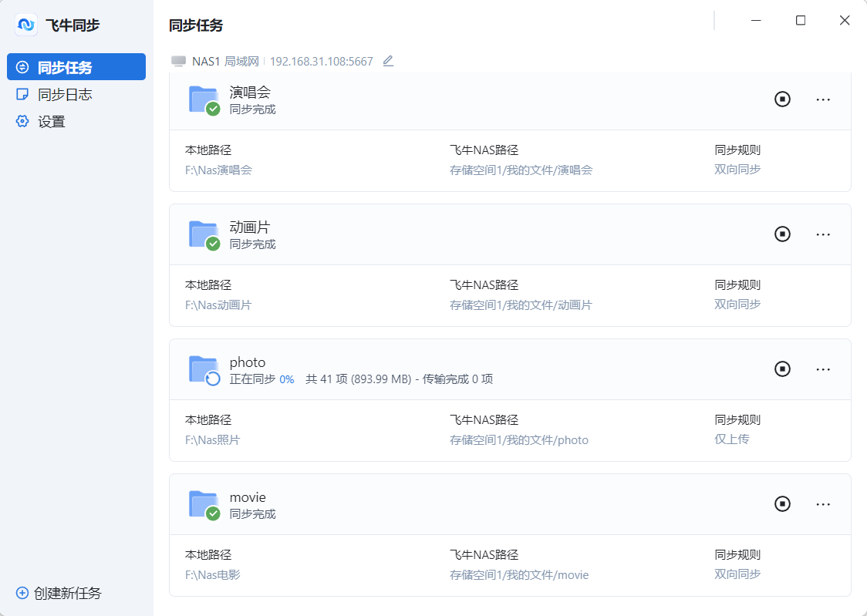
Task: Stop the 动画片 sync task
Action: tap(782, 234)
